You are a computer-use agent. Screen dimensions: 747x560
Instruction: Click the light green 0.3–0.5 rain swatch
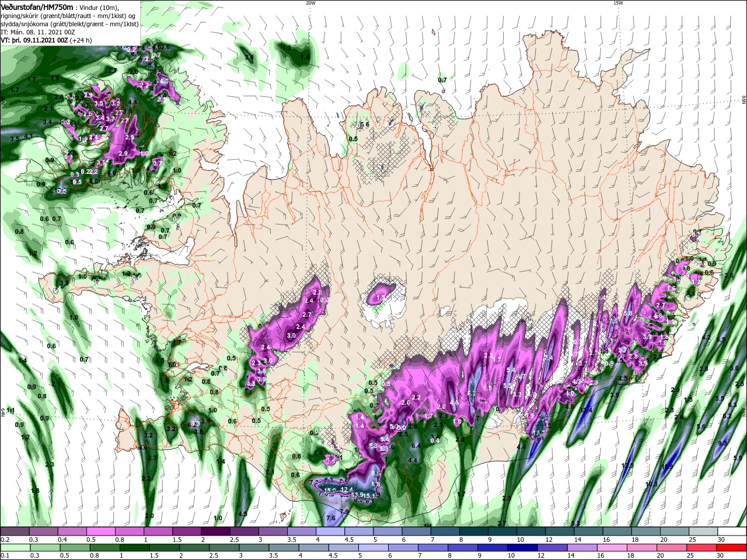44,548
